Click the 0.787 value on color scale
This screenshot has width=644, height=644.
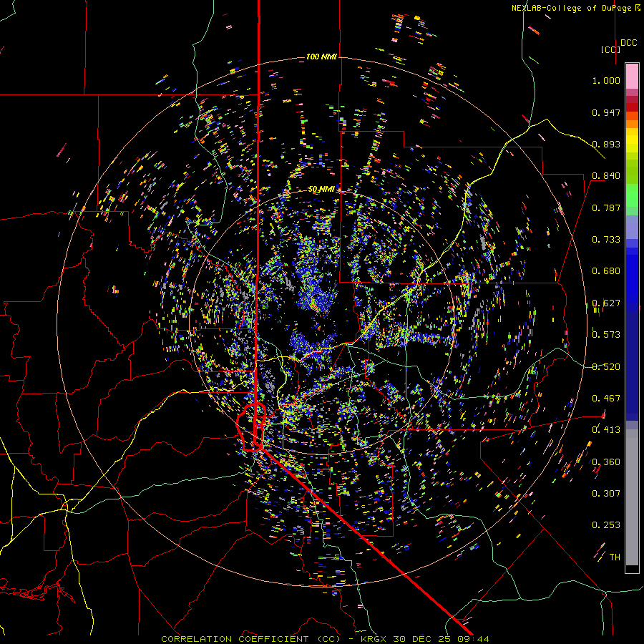[x=606, y=208]
